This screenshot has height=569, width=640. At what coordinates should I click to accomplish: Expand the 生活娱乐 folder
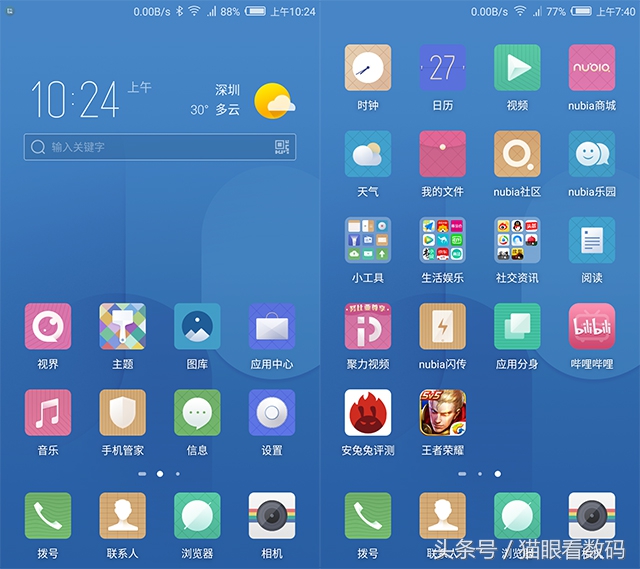442,240
